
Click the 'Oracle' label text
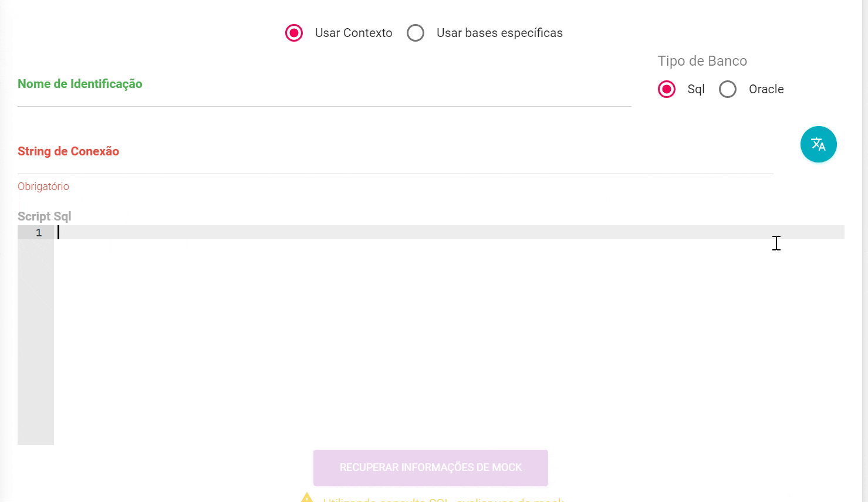pos(766,89)
